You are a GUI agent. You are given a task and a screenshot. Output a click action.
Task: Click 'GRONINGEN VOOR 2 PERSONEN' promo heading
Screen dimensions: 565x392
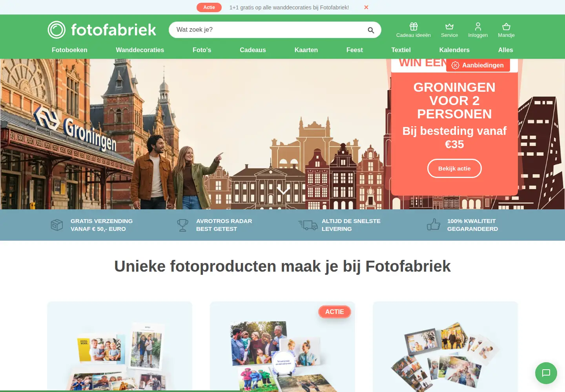pyautogui.click(x=454, y=100)
